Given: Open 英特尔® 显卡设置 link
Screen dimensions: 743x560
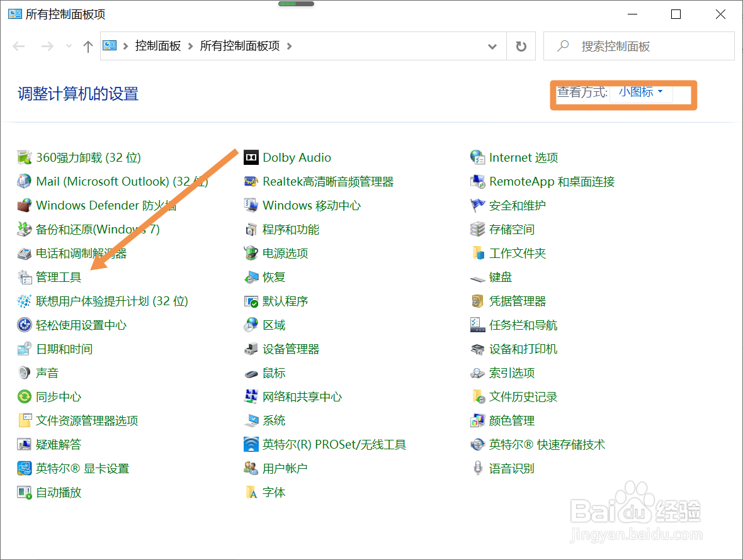Looking at the screenshot, I should coord(82,468).
